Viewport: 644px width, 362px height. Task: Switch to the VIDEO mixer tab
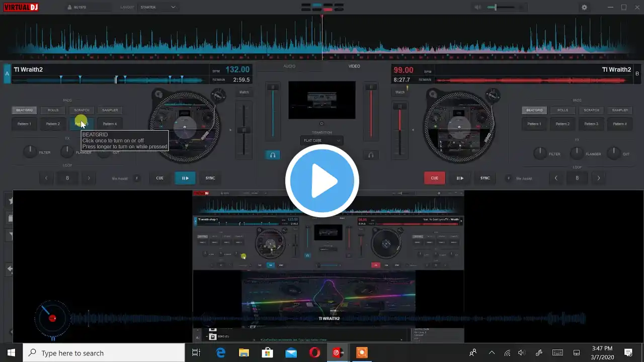click(x=355, y=66)
